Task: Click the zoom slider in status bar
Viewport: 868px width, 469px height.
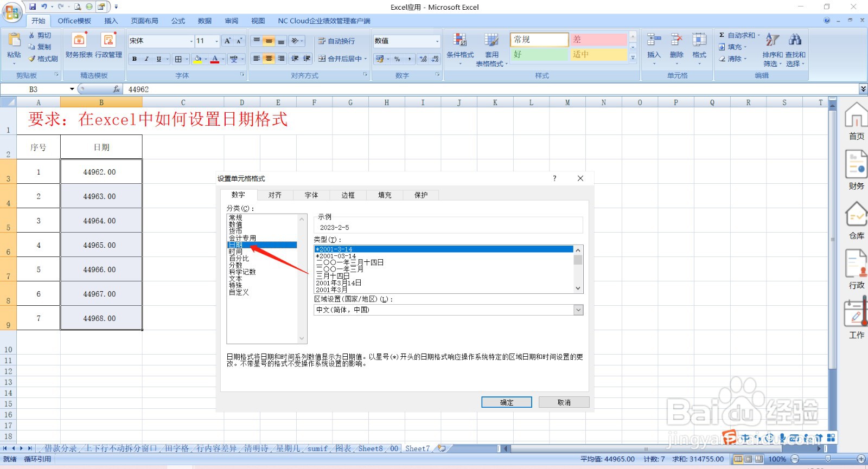Action: (x=828, y=459)
